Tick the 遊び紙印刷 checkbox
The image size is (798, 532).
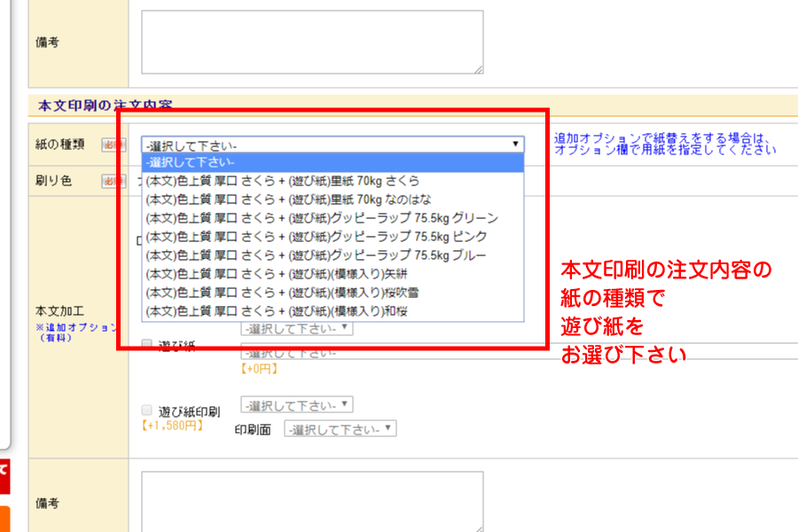[x=147, y=411]
